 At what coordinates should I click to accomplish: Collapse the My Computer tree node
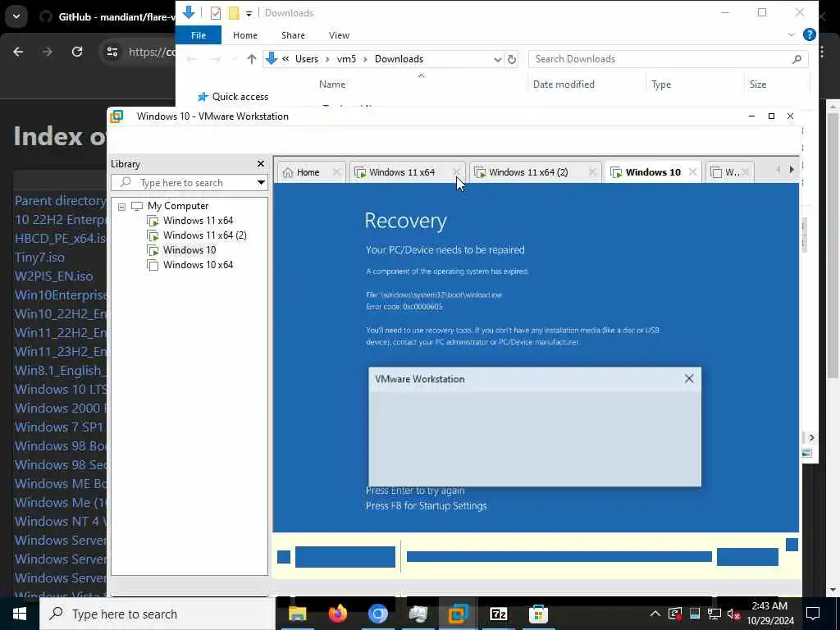point(121,206)
